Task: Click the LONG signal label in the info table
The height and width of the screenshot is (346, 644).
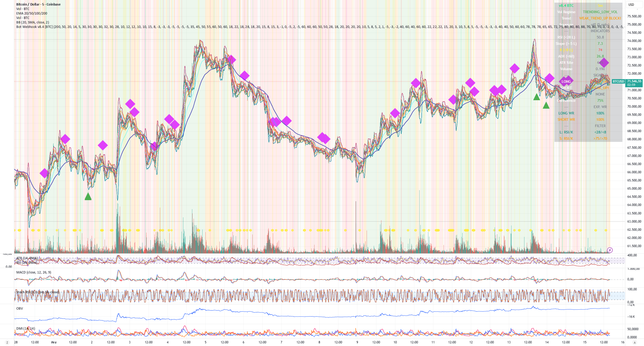Action: (566, 81)
